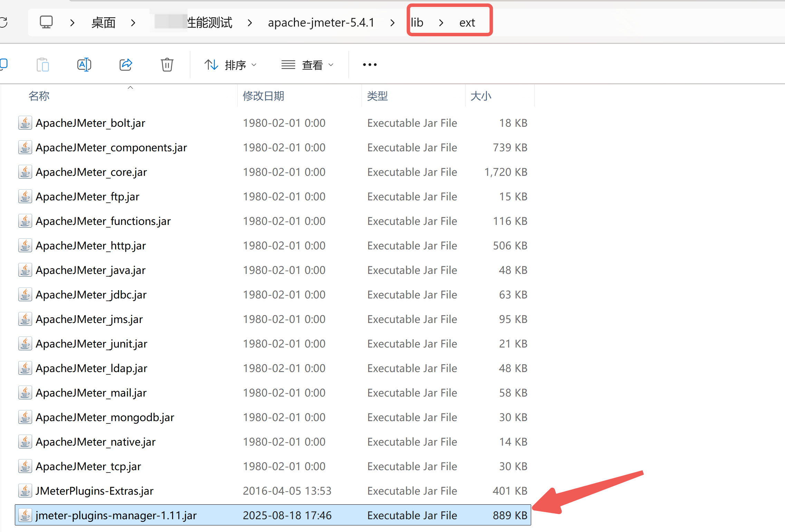
Task: Go to apache-jmeter-5.4.1 in breadcrumb
Action: coord(321,23)
